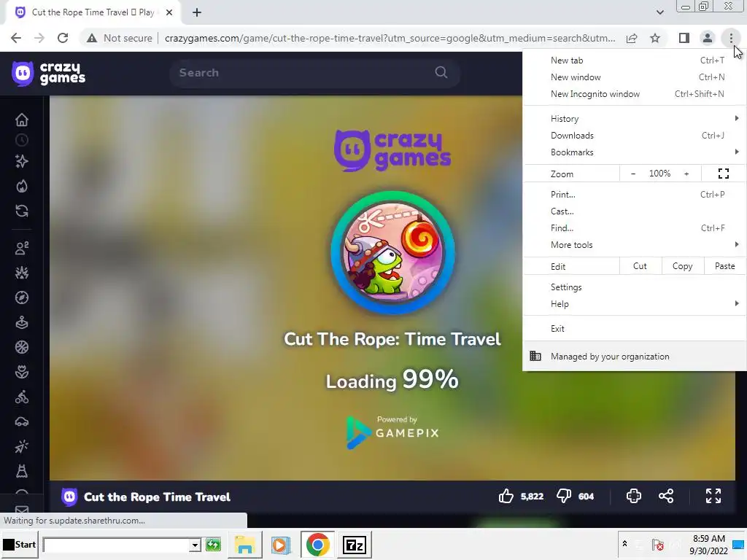The image size is (747, 560).
Task: Click the share page icon in address bar
Action: (632, 38)
